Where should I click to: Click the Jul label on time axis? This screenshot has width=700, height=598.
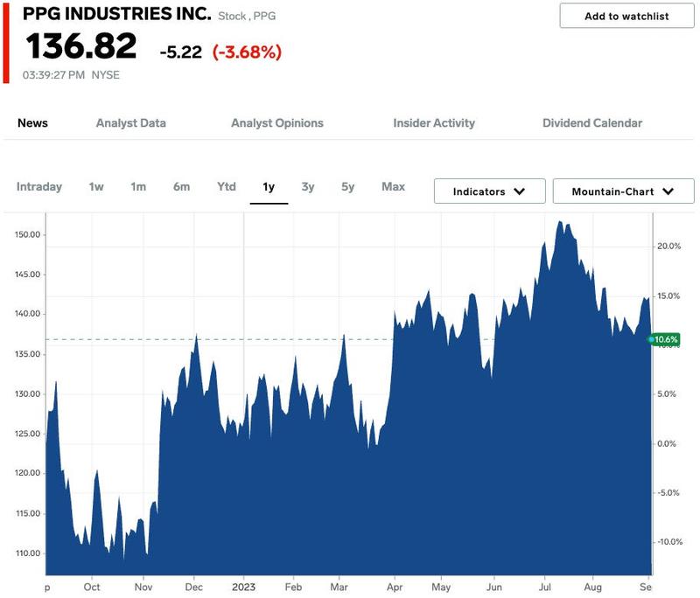pyautogui.click(x=544, y=587)
